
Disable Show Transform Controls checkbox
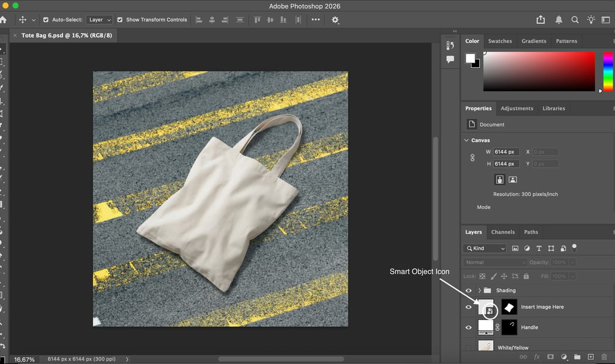pos(120,20)
